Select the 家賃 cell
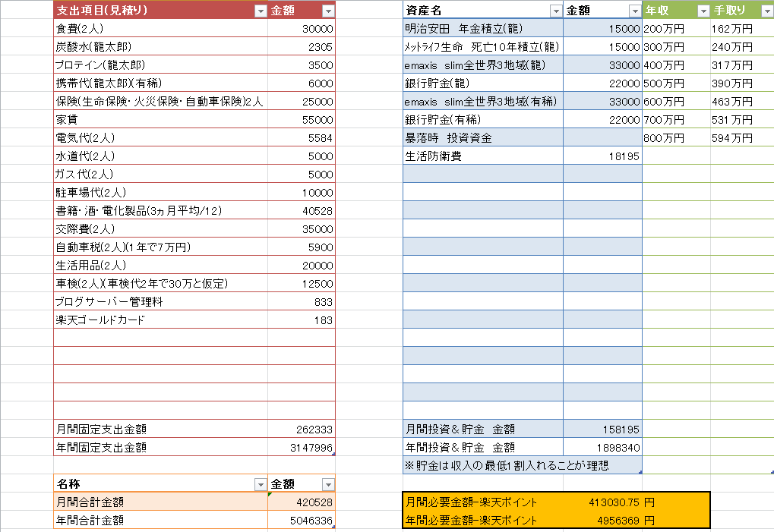Screen dimensions: 774x532 coord(160,120)
